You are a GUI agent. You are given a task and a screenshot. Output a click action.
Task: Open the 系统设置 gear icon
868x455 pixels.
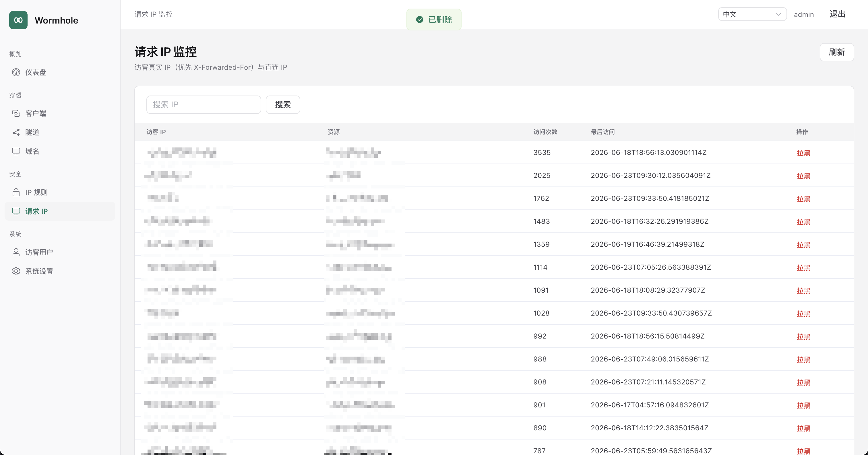click(16, 271)
